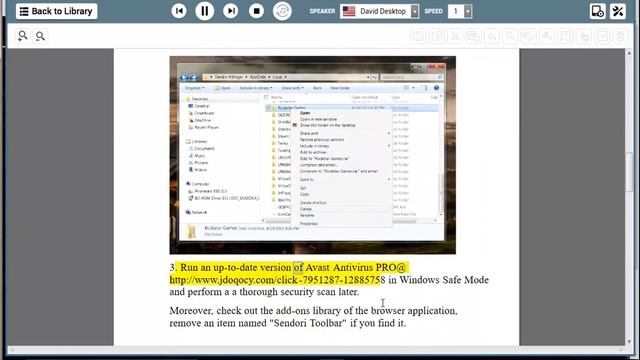Click the sentence starting 'Moreover, check out'

pos(313,317)
